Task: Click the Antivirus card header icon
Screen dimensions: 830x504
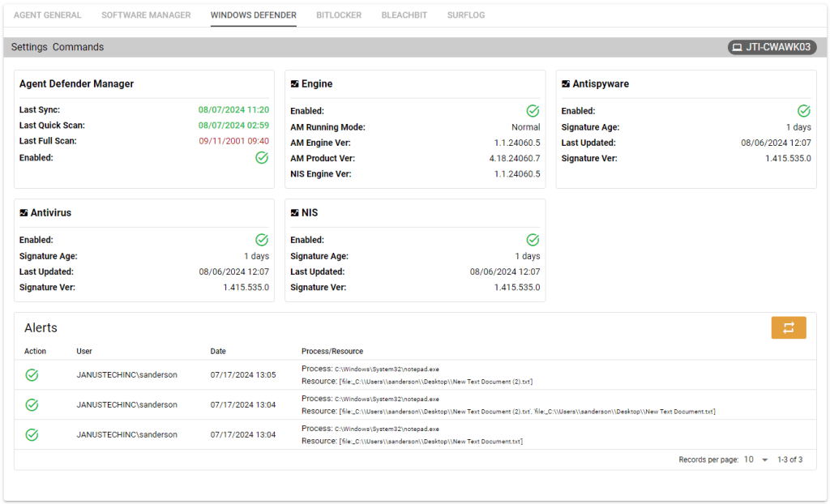Action: pyautogui.click(x=24, y=213)
